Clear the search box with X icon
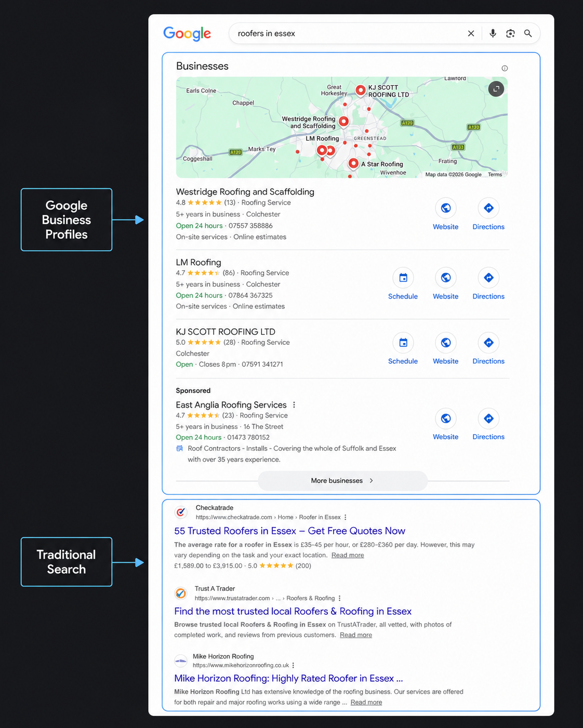This screenshot has height=728, width=583. 471,33
